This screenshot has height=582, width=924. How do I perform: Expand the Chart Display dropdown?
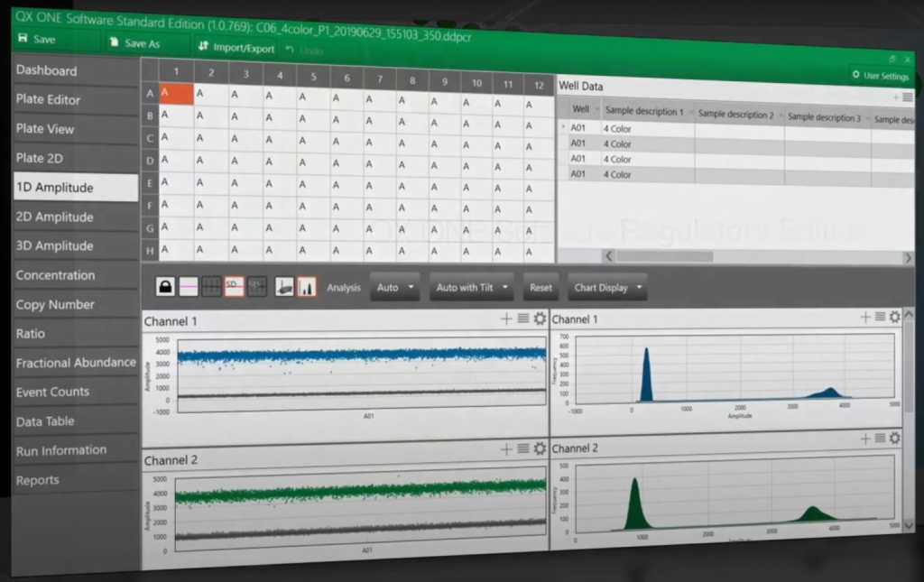pos(606,289)
